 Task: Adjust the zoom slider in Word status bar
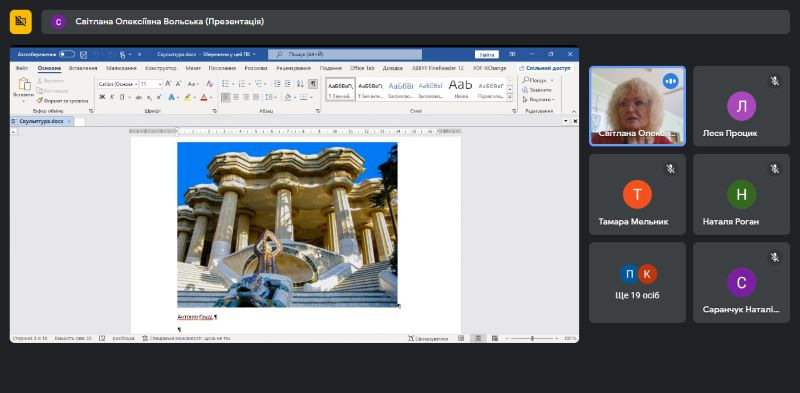point(532,338)
